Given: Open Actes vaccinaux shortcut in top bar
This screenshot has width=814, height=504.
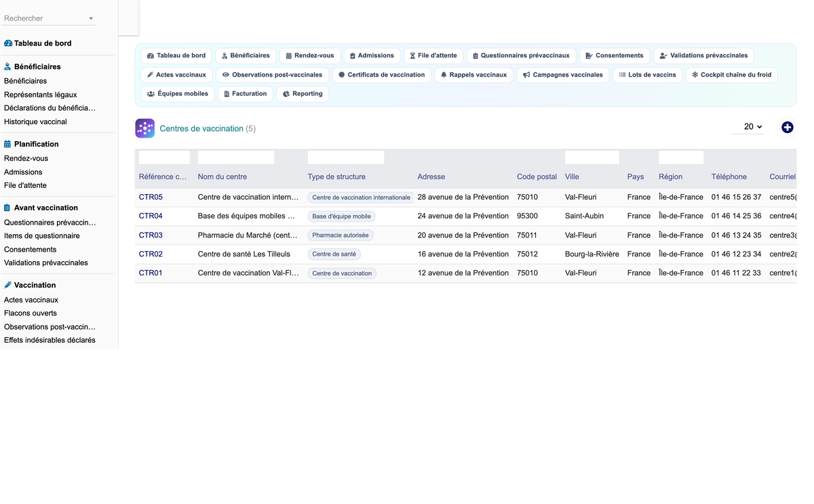Looking at the screenshot, I should tap(176, 75).
